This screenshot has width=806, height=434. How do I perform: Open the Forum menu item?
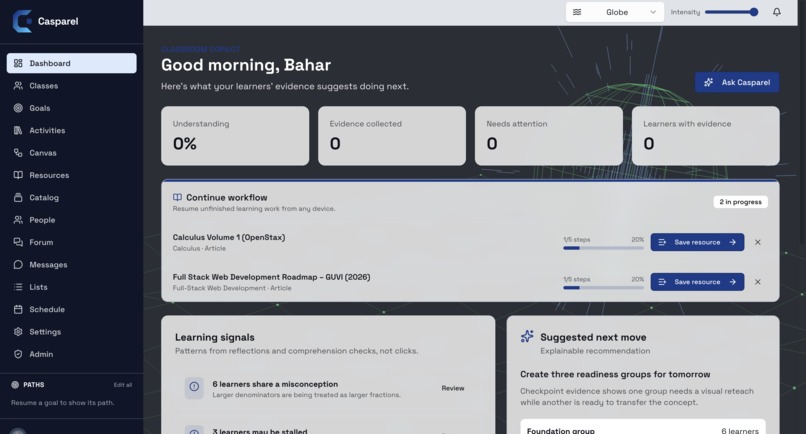tap(71, 242)
